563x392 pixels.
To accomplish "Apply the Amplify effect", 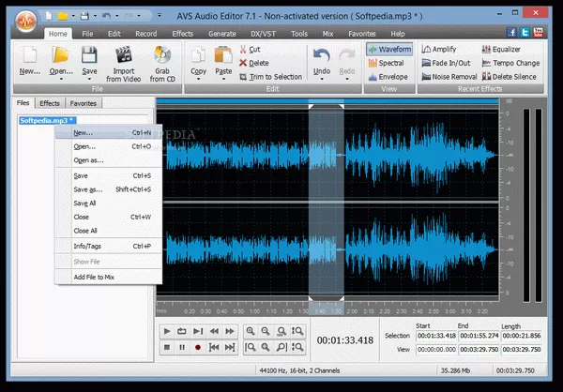I will pos(439,49).
